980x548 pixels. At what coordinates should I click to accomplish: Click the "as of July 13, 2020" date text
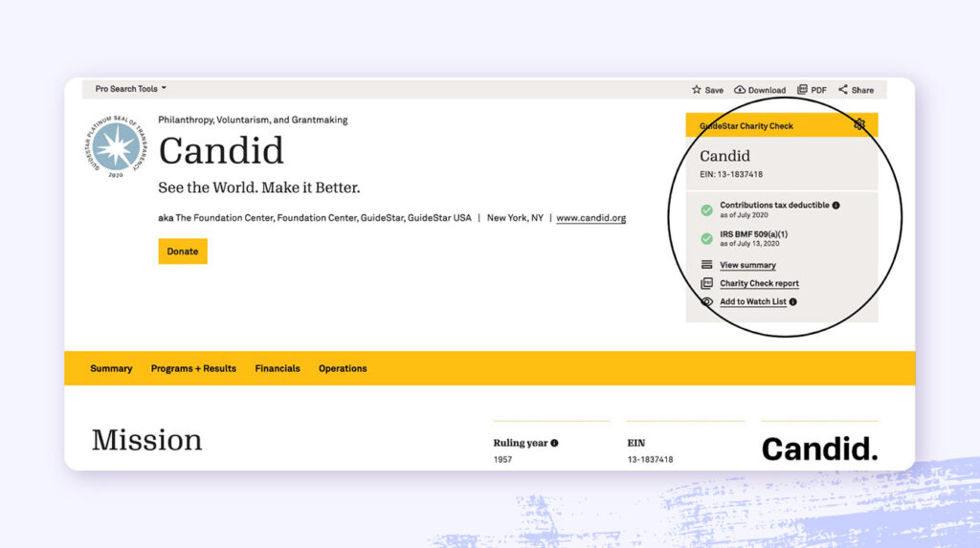click(749, 244)
